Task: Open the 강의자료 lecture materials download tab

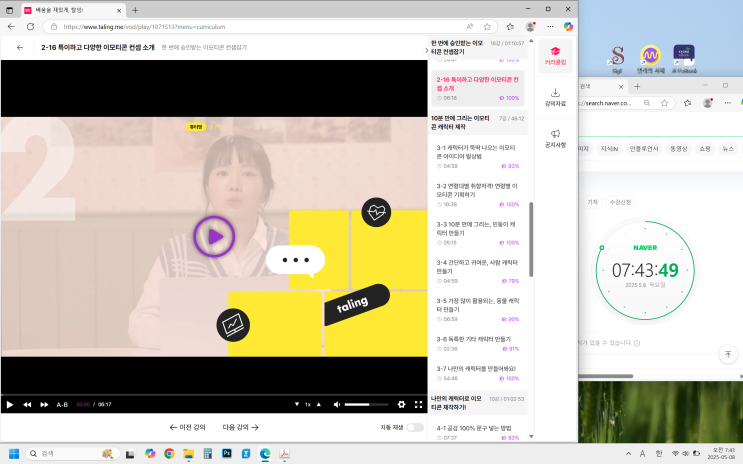Action: pos(555,97)
